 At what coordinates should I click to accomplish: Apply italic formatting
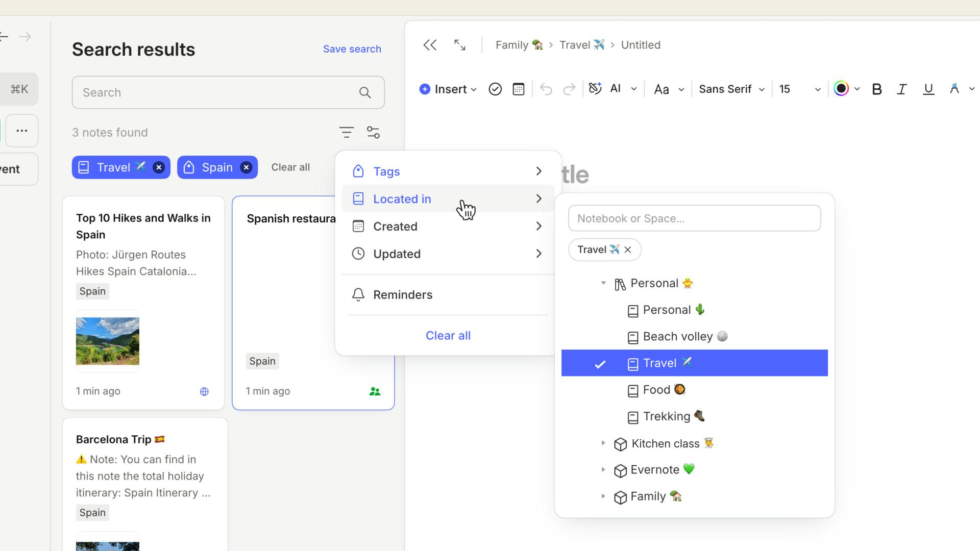(901, 89)
